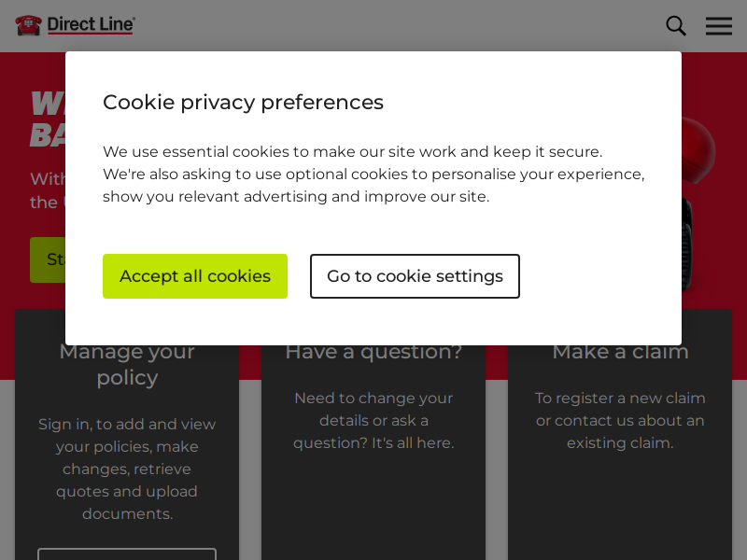Open the hamburger navigation menu
This screenshot has width=747, height=560.
click(718, 26)
